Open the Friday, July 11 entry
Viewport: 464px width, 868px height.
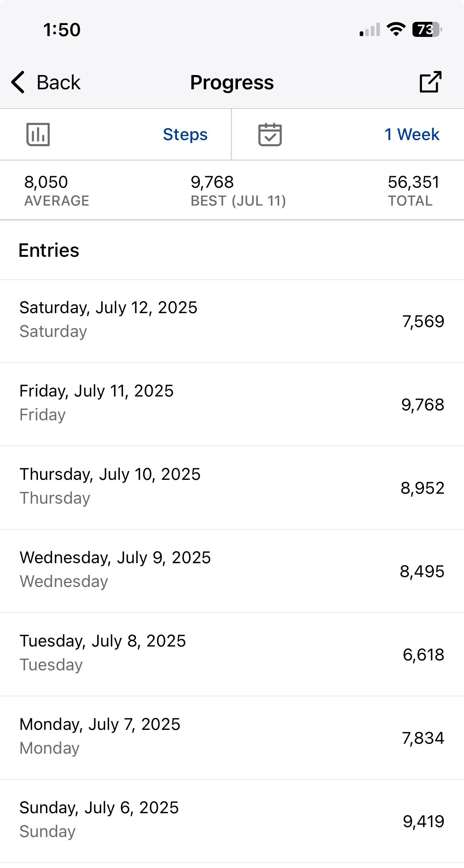(232, 404)
